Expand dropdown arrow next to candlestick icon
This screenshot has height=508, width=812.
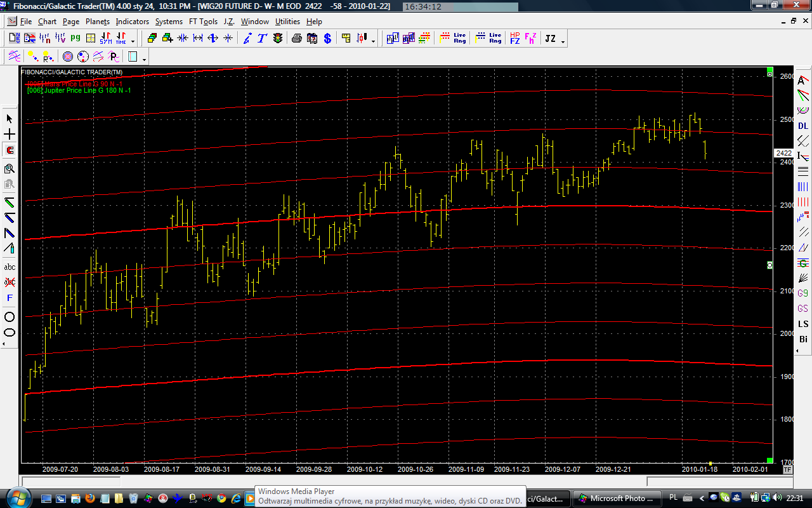[373, 41]
